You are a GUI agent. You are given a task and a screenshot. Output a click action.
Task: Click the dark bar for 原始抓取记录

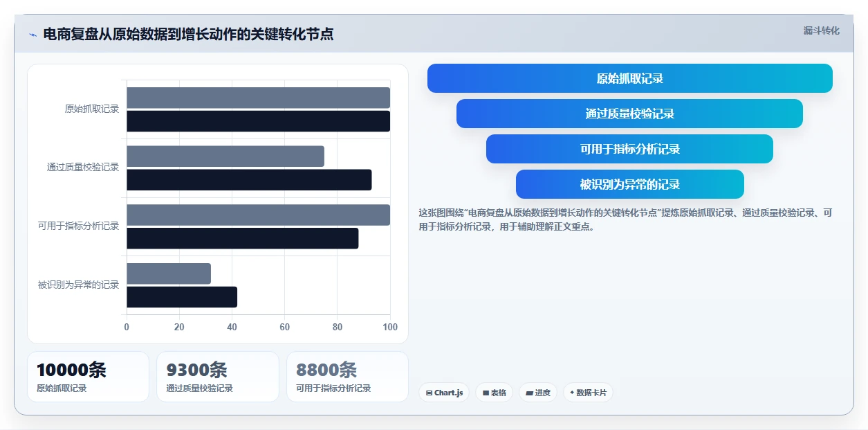click(258, 121)
